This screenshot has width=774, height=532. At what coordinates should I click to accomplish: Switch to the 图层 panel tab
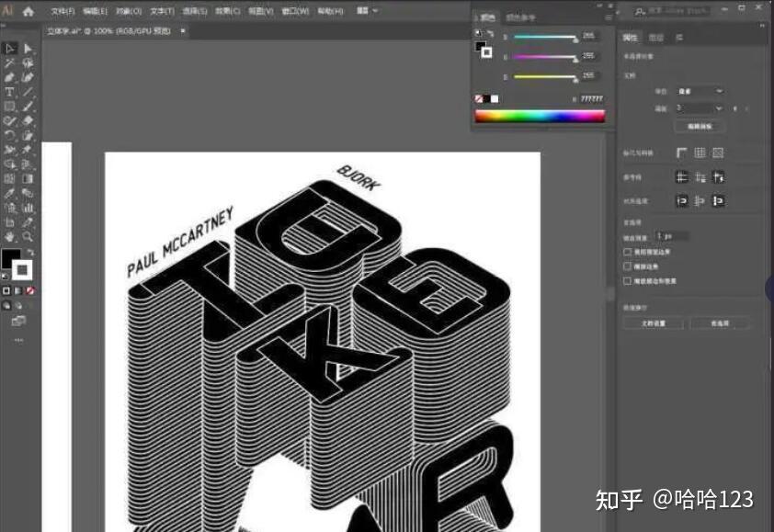(656, 38)
